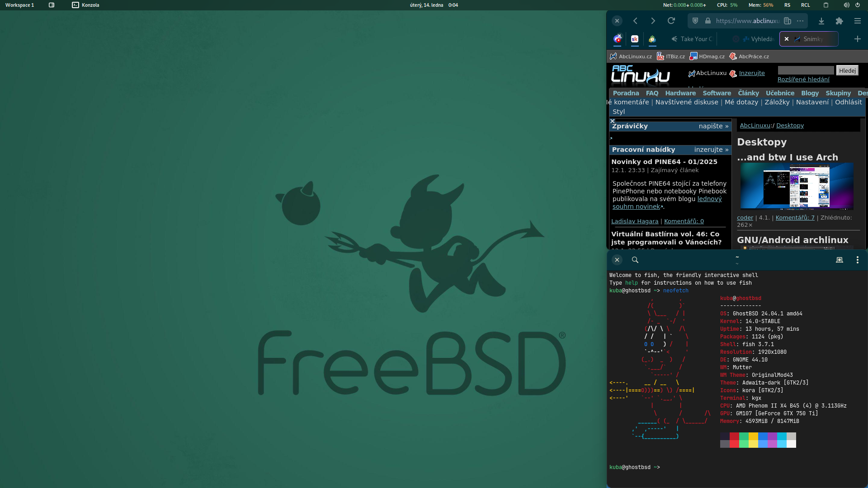This screenshot has height=488, width=868.
Task: Open the Články menu item
Action: [x=748, y=93]
